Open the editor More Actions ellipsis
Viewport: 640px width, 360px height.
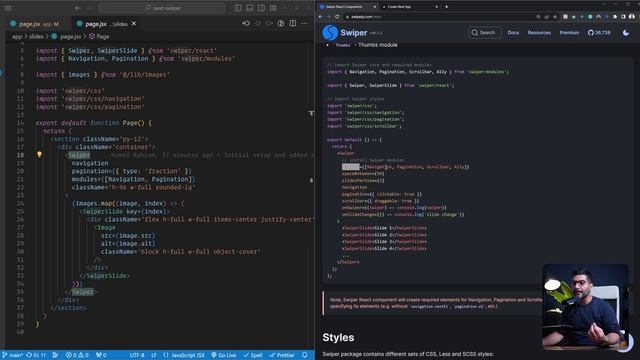tap(304, 23)
